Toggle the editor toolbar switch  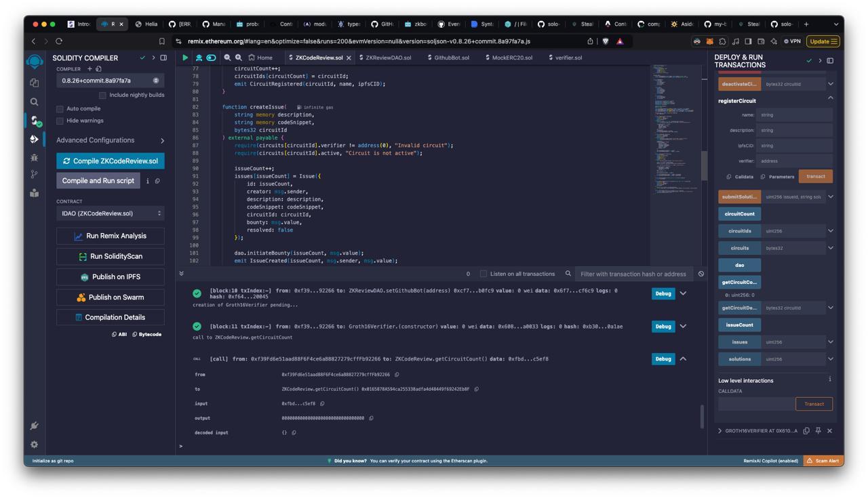(212, 58)
